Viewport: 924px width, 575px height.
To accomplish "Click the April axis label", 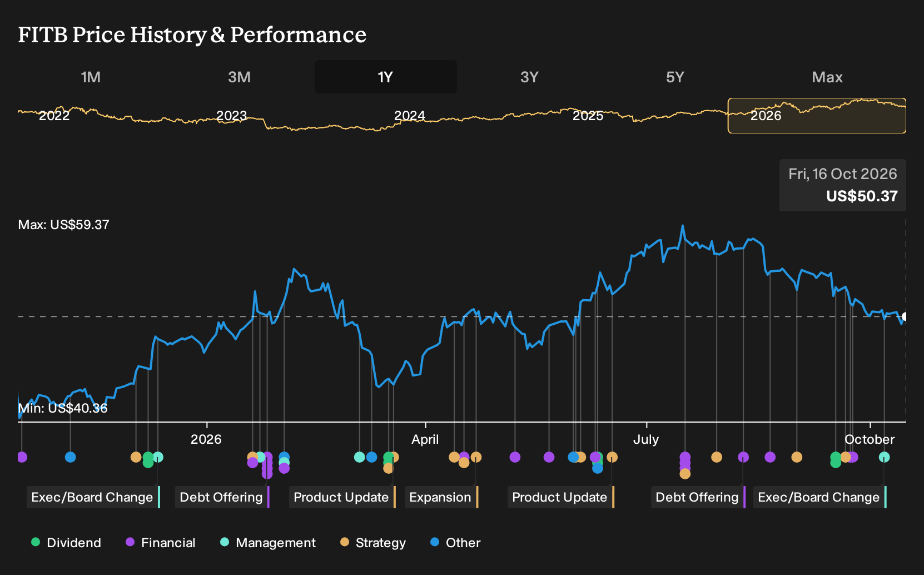I will [x=425, y=439].
